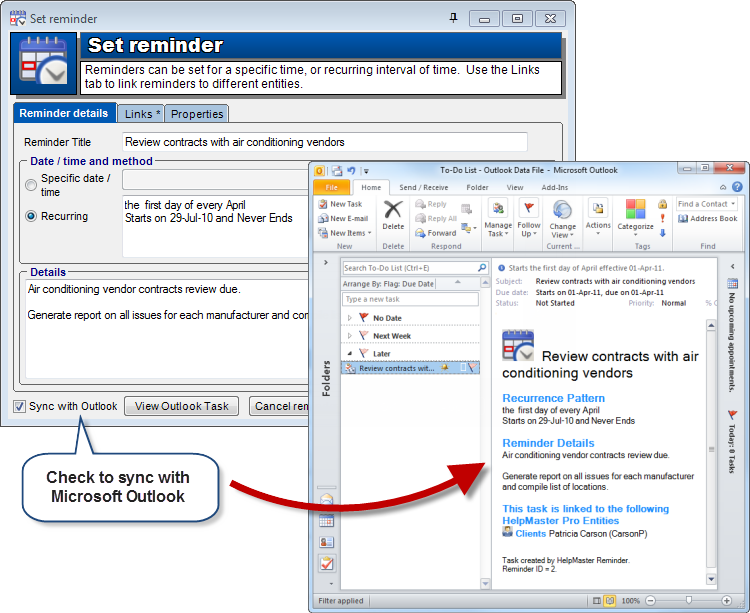Switch to the Send / Receive tab

pos(423,187)
